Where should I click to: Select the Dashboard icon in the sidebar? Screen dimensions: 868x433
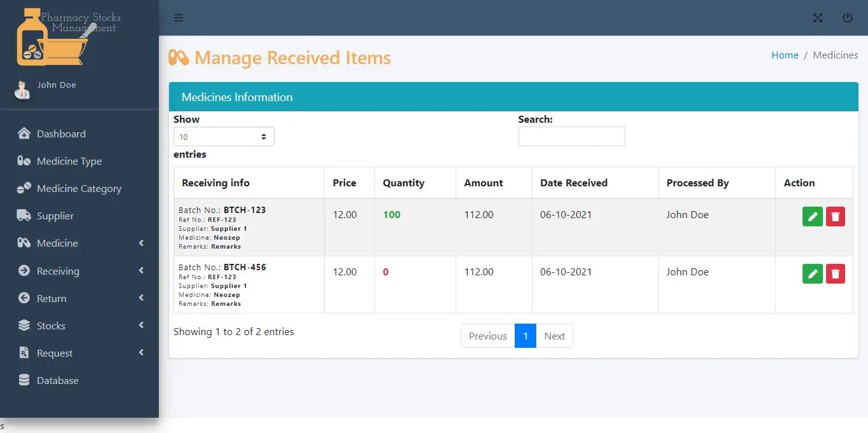click(x=24, y=134)
